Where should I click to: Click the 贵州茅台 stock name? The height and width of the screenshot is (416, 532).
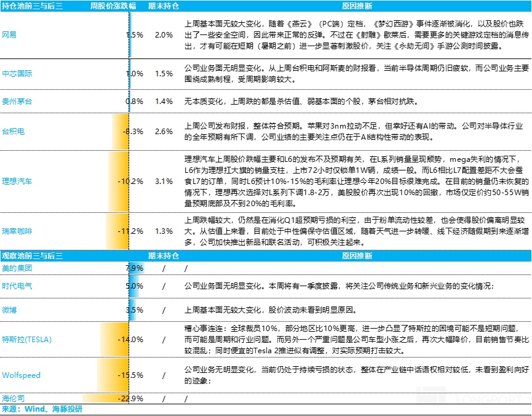pos(17,101)
